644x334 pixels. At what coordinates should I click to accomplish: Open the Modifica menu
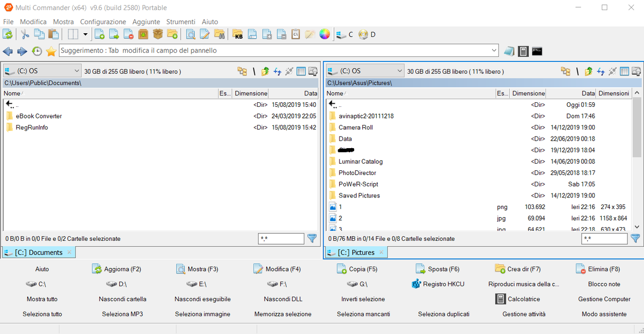coord(33,22)
